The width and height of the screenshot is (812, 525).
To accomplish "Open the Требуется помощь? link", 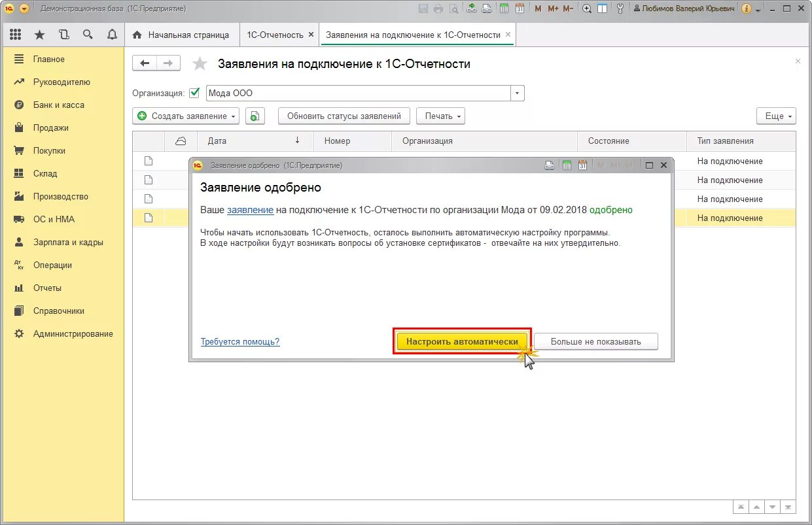I will [x=240, y=341].
